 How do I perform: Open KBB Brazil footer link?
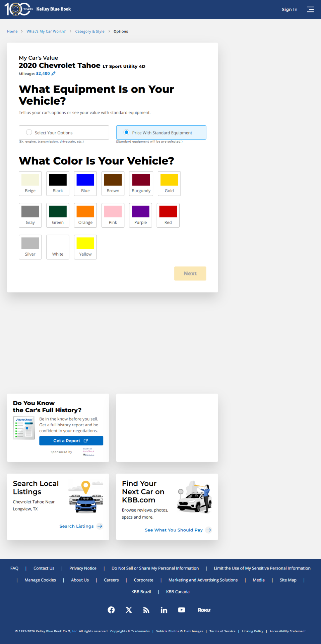(x=141, y=592)
